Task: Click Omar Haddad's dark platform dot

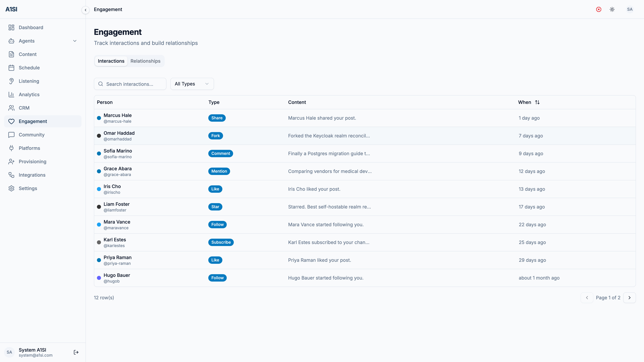Action: (x=99, y=136)
